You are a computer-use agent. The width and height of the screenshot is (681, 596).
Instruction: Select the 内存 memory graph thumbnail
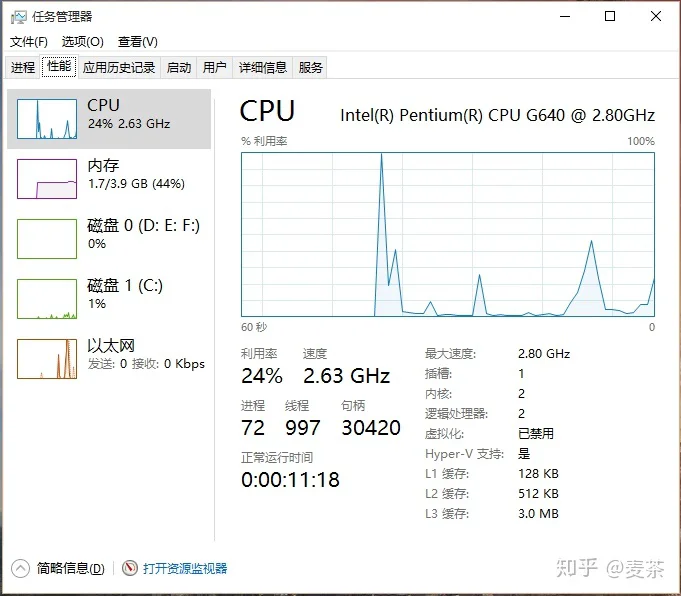47,179
